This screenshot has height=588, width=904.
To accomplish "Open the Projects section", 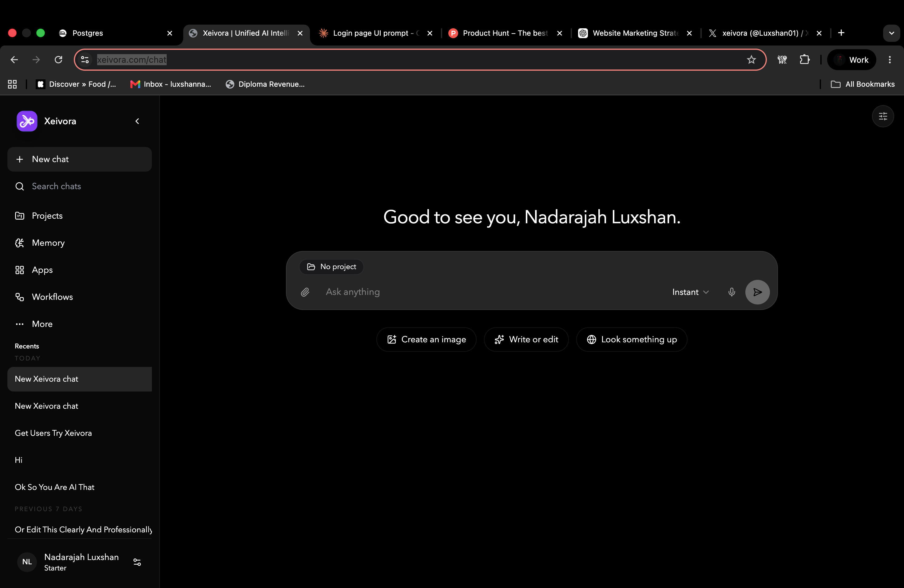I will point(79,216).
